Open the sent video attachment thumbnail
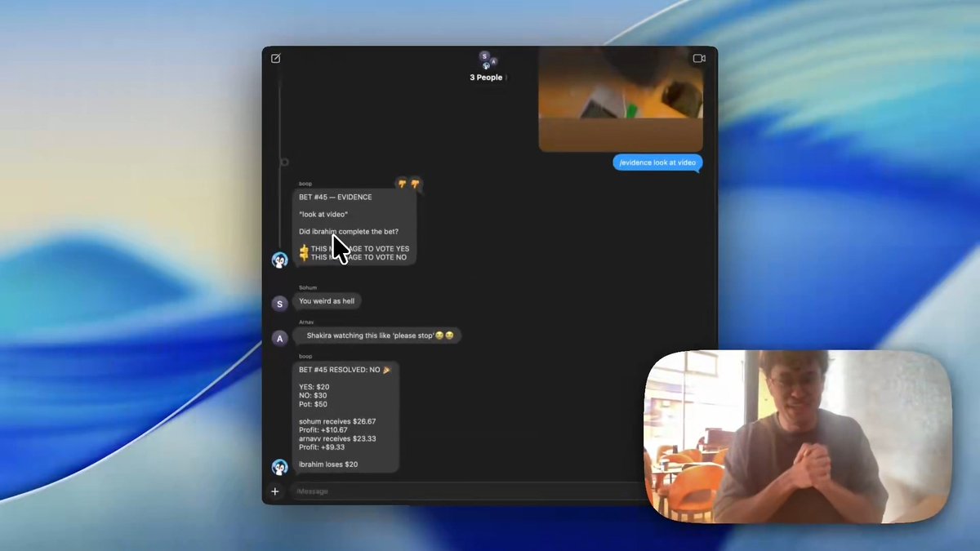The width and height of the screenshot is (980, 551). pyautogui.click(x=621, y=100)
